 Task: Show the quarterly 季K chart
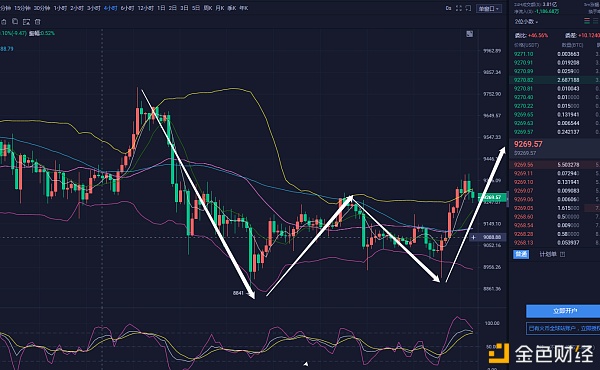(232, 8)
